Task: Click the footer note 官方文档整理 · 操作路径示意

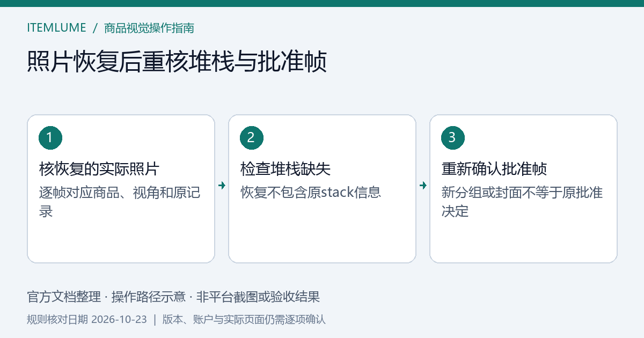Action: (x=106, y=297)
